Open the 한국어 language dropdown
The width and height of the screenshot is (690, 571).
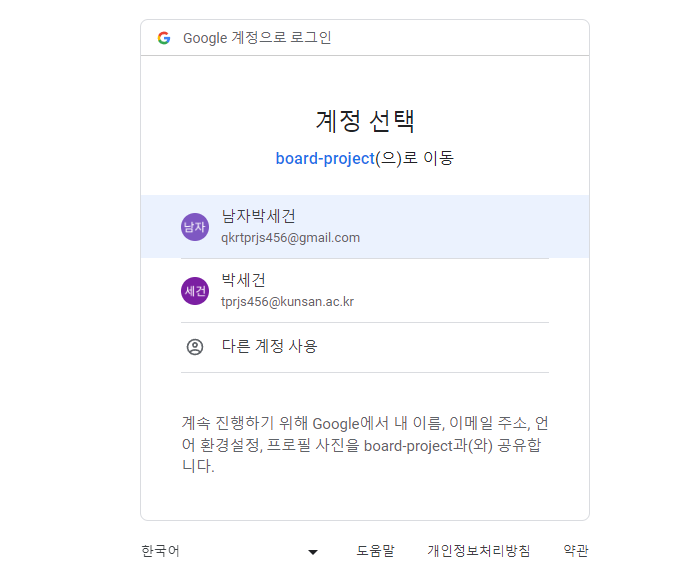[230, 551]
